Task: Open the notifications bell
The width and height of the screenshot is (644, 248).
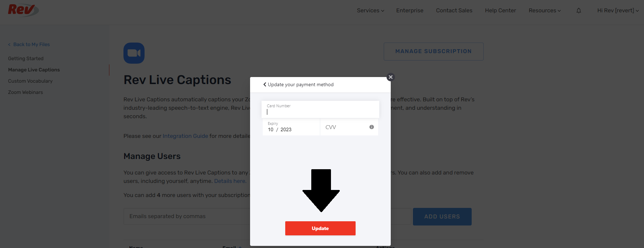Action: coord(579,11)
